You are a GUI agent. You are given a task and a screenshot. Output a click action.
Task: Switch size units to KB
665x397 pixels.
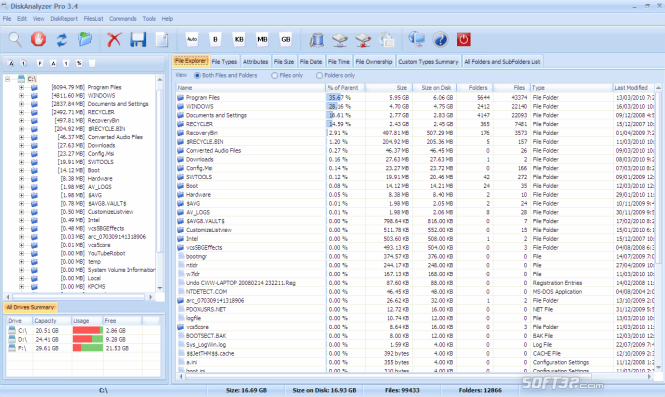(239, 39)
